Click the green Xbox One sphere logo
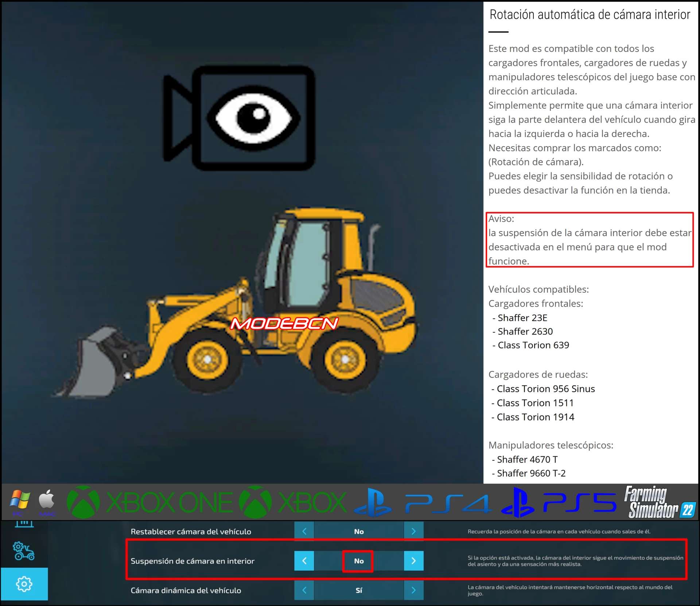The height and width of the screenshot is (606, 700). click(x=83, y=502)
